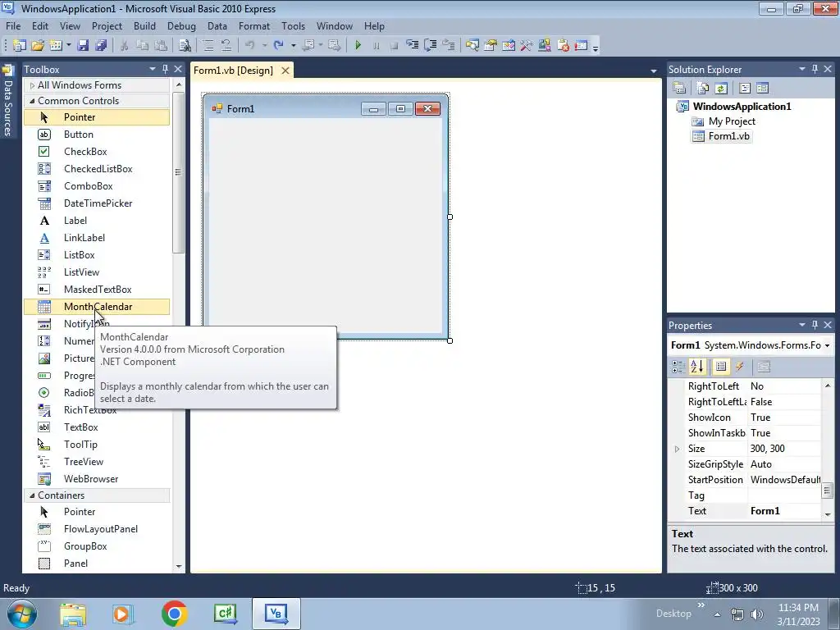The image size is (840, 630).
Task: Click the Toolbox hammer-and-wrench toolbar icon
Action: [526, 46]
